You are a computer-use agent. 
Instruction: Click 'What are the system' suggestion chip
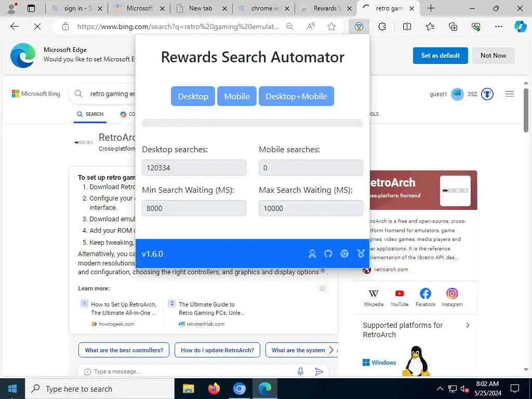[298, 350]
